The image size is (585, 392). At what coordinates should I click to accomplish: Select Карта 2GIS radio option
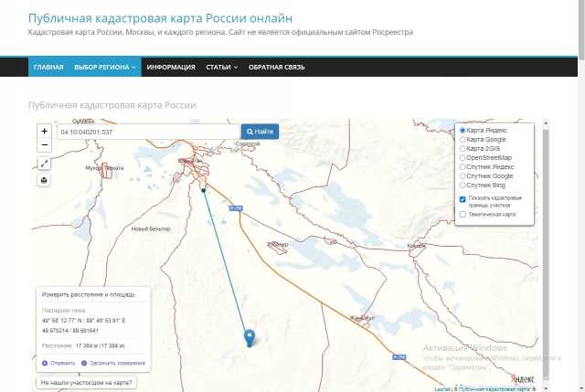pyautogui.click(x=463, y=148)
